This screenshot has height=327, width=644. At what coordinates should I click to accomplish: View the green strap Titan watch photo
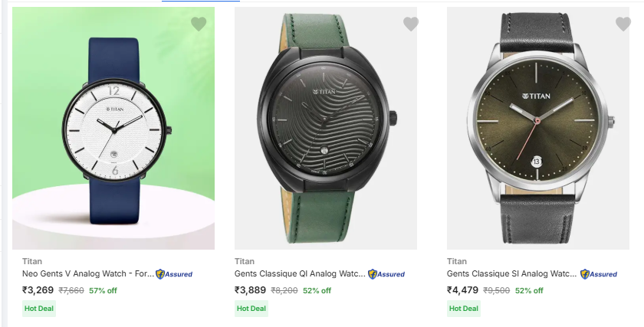[325, 130]
